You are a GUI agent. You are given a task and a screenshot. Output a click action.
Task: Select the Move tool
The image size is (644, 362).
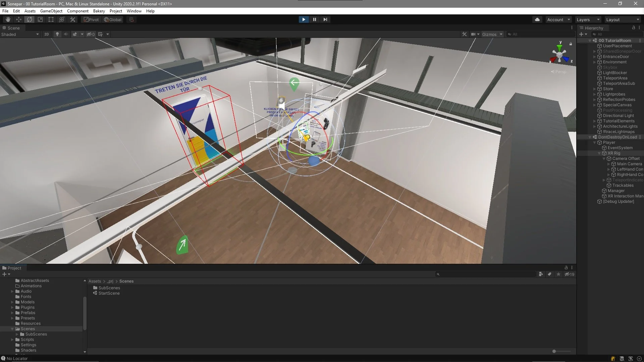click(x=19, y=19)
